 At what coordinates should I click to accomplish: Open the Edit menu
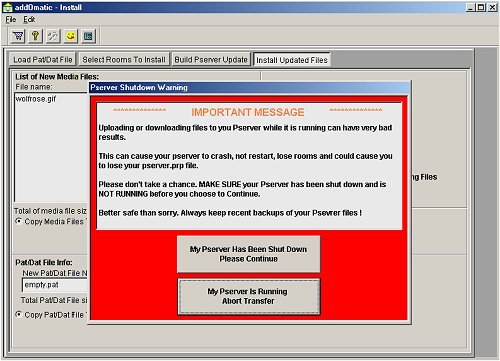(29, 20)
